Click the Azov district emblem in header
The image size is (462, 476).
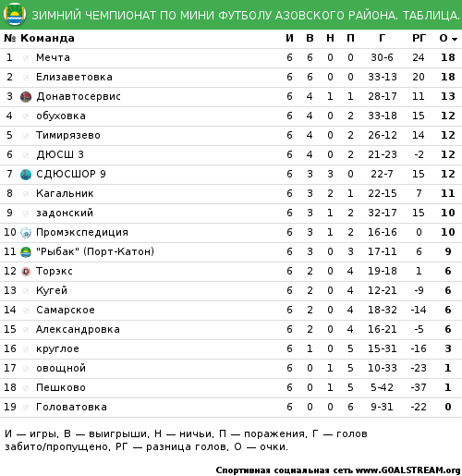tap(15, 14)
